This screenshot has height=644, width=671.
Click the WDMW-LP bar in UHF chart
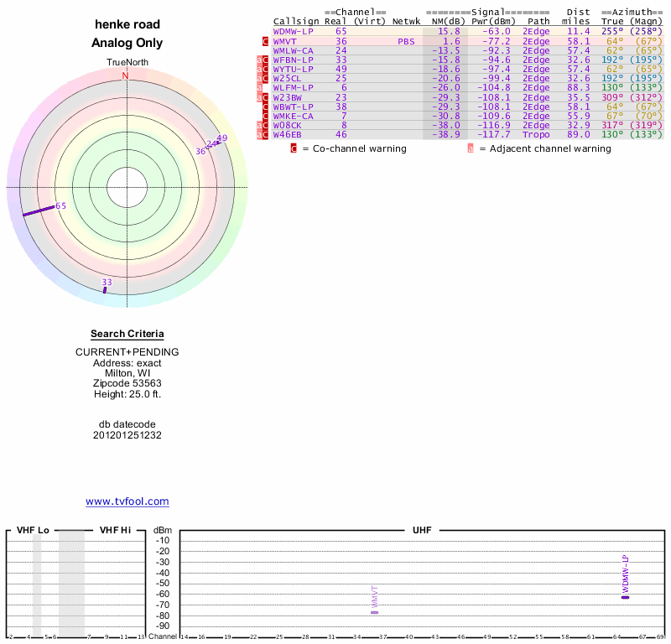pyautogui.click(x=625, y=597)
